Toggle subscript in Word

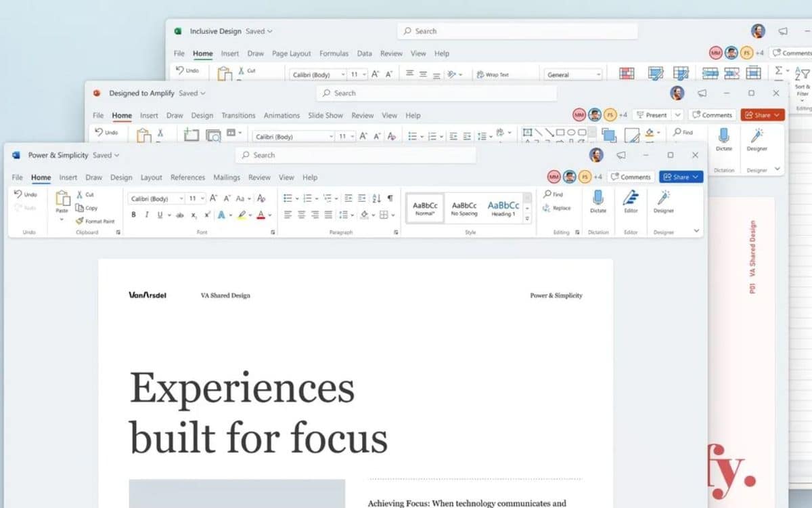pyautogui.click(x=194, y=215)
